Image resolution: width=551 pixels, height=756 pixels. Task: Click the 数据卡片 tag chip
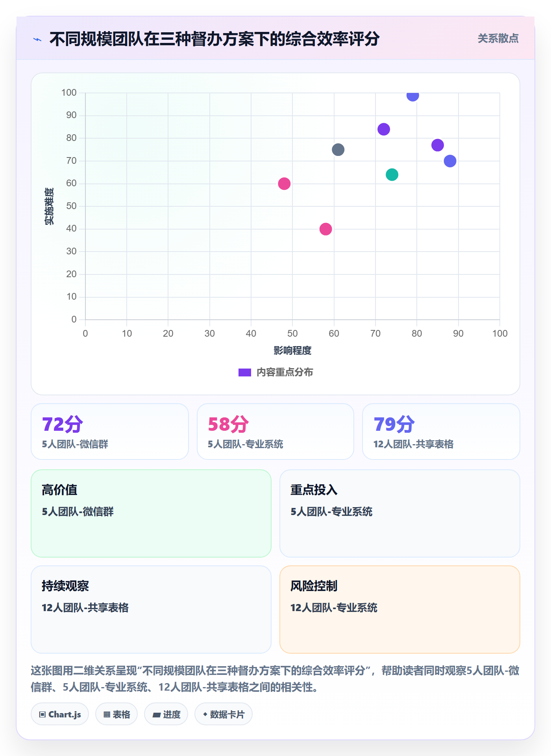(x=224, y=714)
